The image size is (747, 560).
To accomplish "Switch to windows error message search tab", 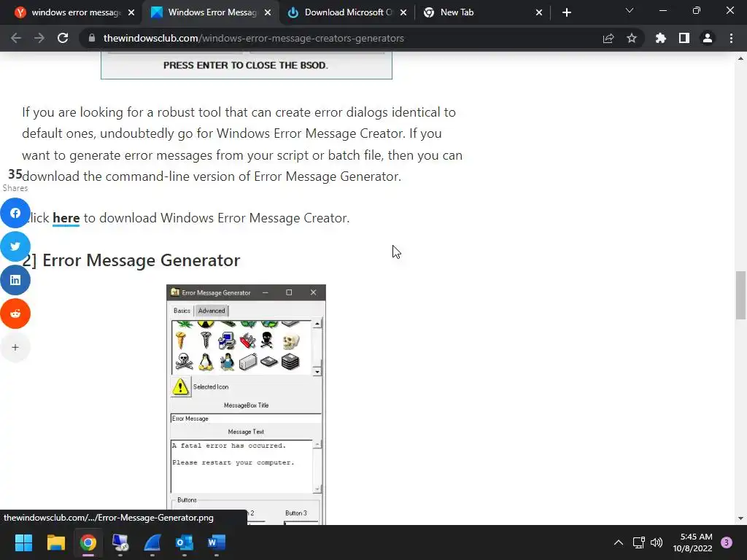I will click(x=75, y=12).
